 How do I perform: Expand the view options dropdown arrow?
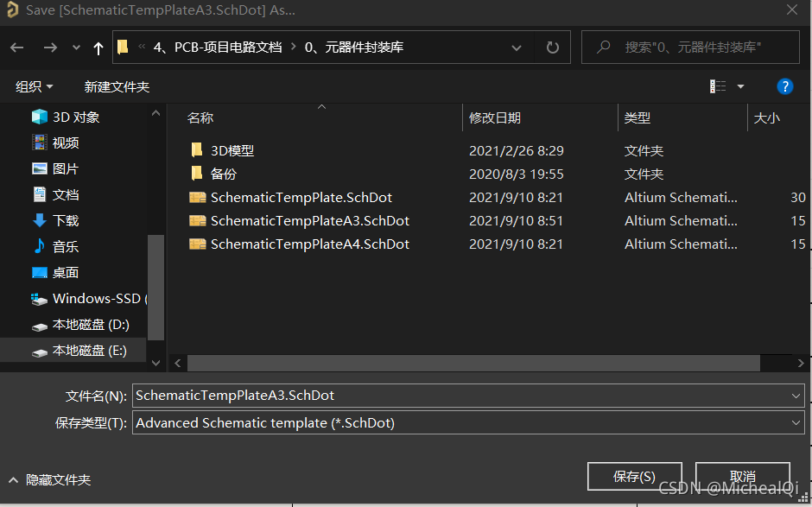(x=740, y=86)
